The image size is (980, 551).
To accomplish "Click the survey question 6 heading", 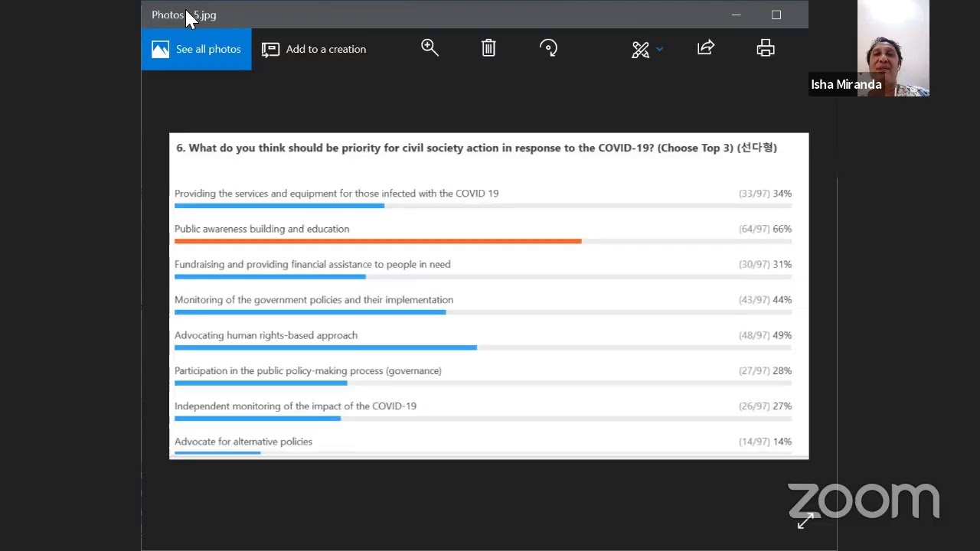I will coord(476,148).
